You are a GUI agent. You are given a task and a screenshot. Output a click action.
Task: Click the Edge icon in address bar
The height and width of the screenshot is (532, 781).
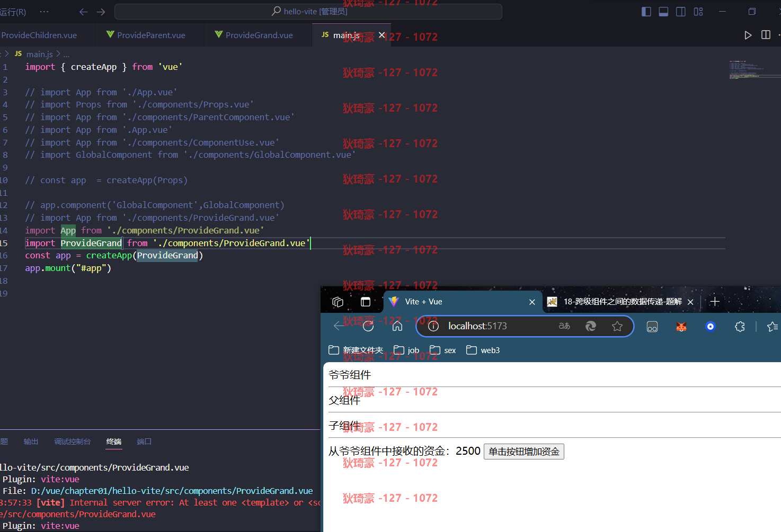(591, 326)
